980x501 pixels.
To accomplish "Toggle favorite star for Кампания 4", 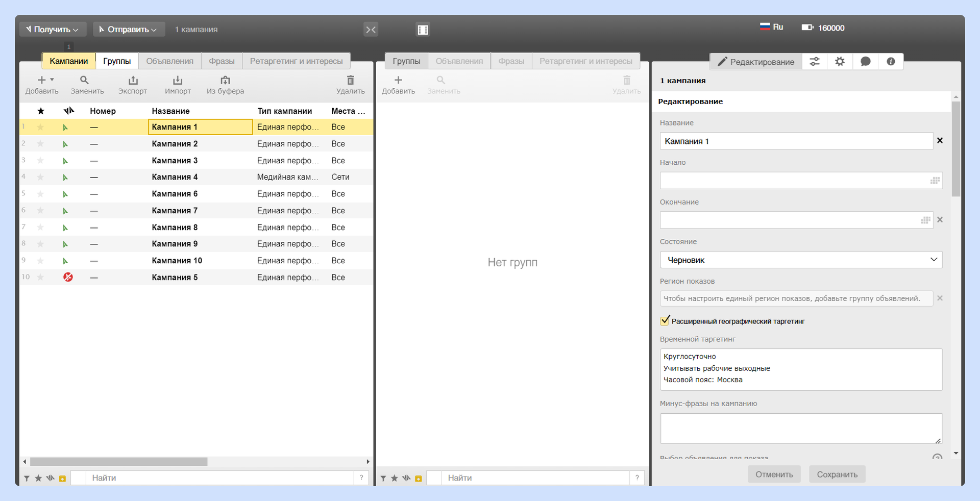I will (40, 177).
